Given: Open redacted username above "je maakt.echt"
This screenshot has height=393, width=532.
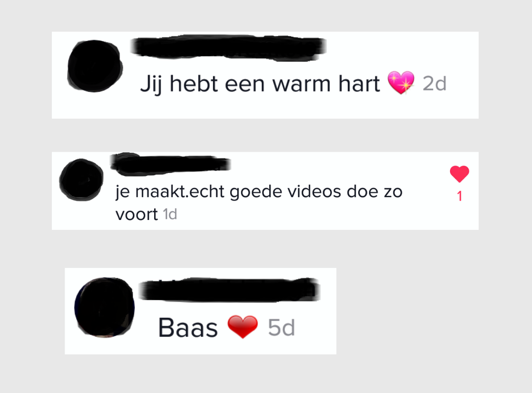Looking at the screenshot, I should [170, 164].
